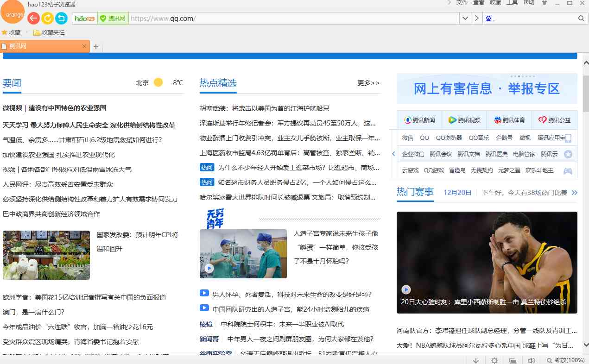
Task: Open the 欢乐斗地主 link
Action: 539,170
